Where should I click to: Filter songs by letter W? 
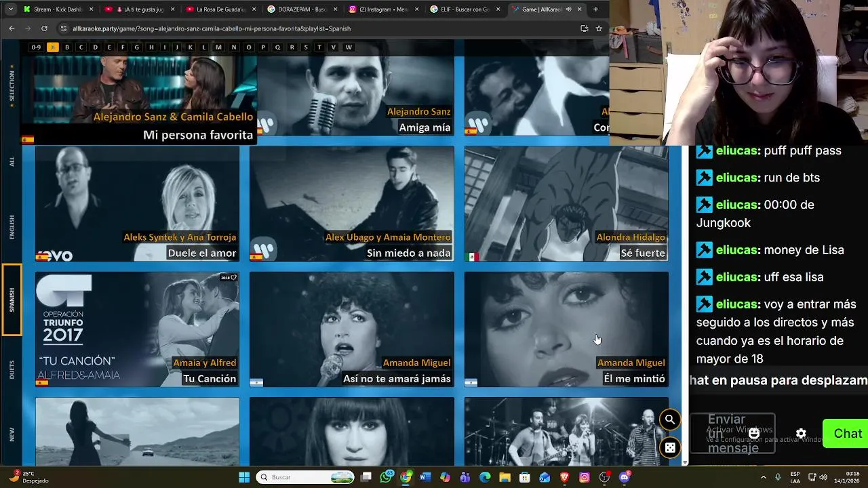pyautogui.click(x=349, y=47)
